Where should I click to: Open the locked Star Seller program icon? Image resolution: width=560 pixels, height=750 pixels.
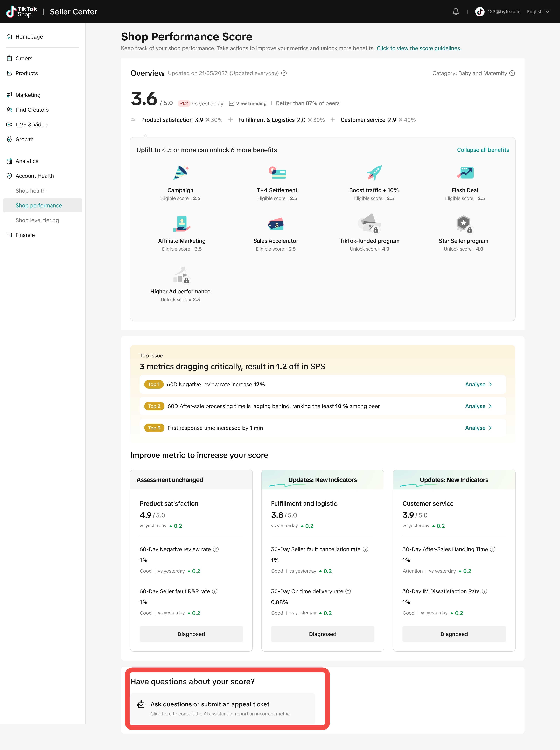point(464,224)
